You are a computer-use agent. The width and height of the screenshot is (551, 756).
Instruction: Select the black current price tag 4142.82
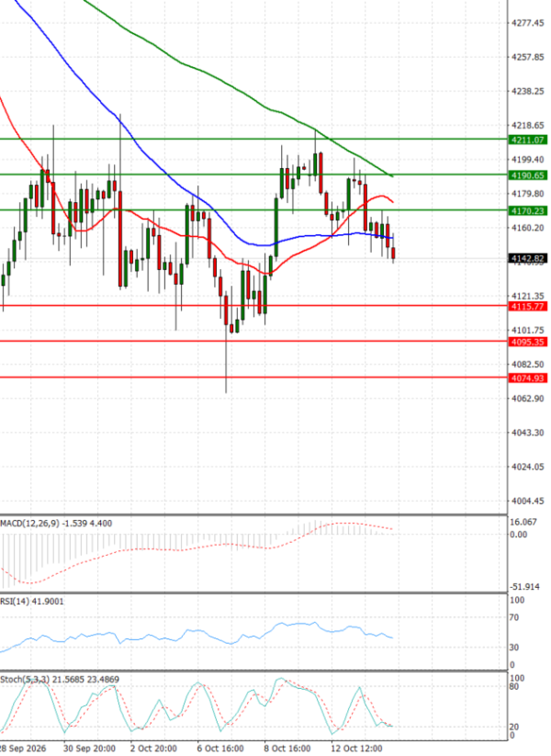[x=528, y=259]
